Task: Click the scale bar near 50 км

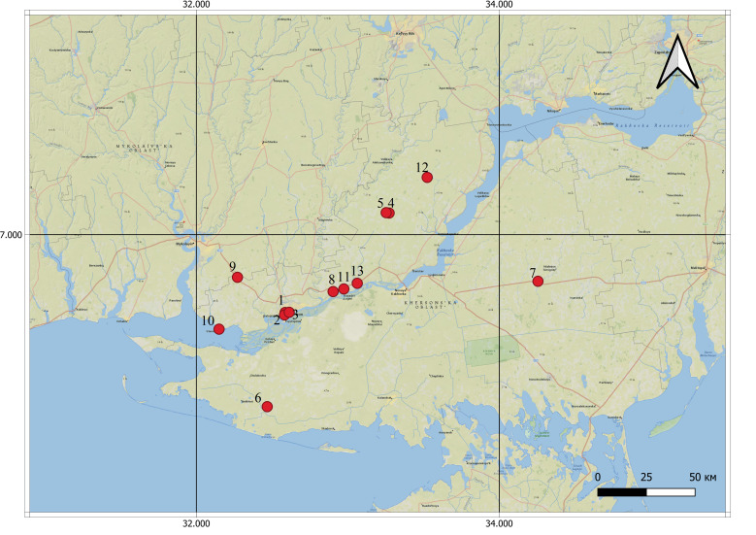Action: pyautogui.click(x=645, y=492)
